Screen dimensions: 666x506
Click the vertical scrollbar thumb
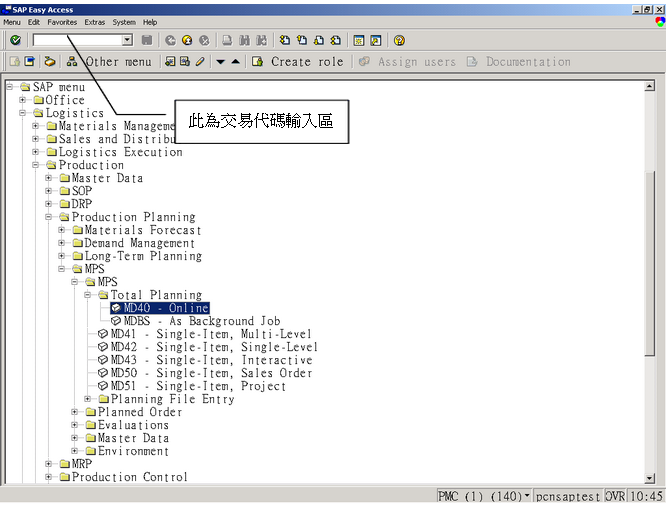[x=649, y=263]
